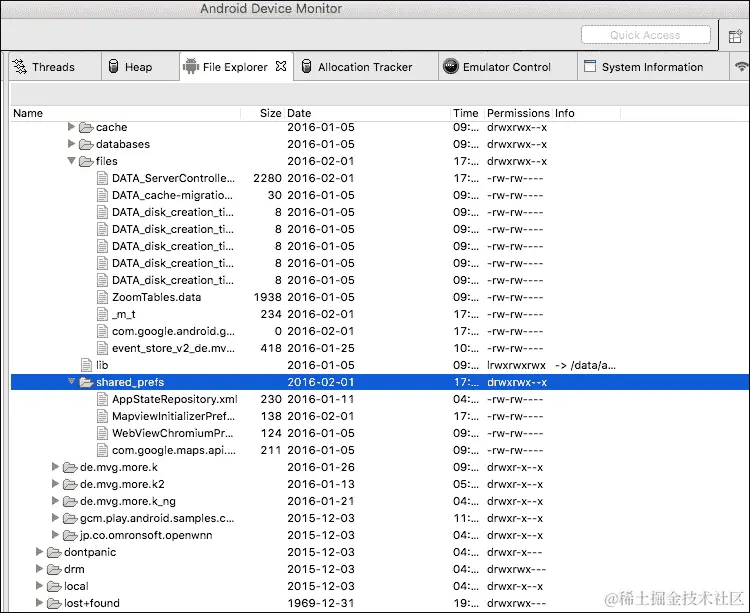
Task: Select the MapviewInitializerPref file row
Action: click(380, 416)
